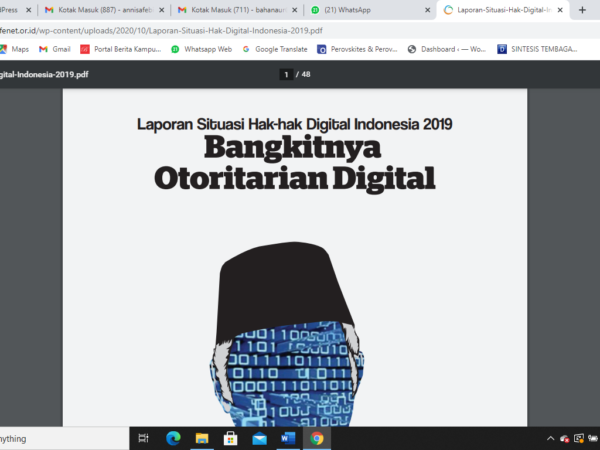The width and height of the screenshot is (600, 450).
Task: Open the Gmail bookmark
Action: pos(55,49)
